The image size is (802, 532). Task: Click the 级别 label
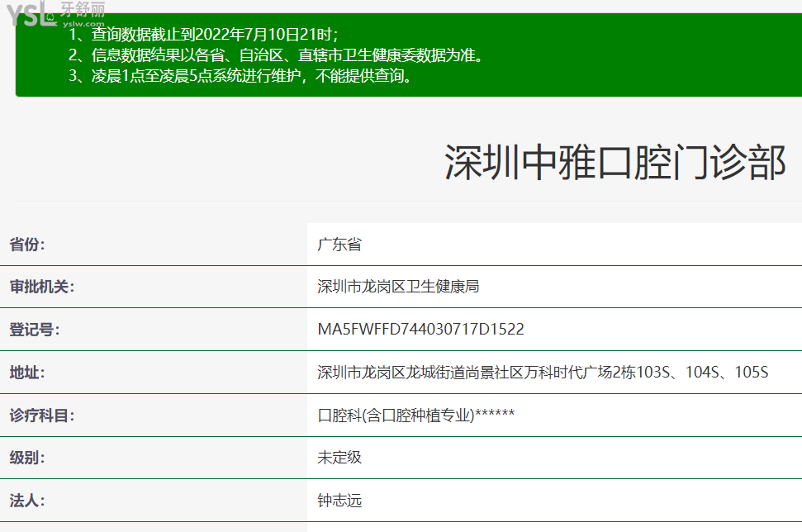click(27, 458)
